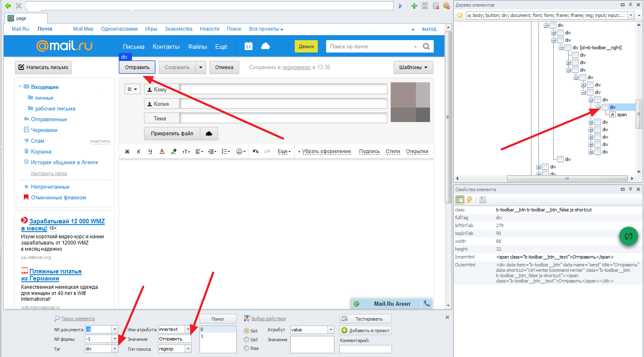
Task: Close the bottom action panel with X
Action: [x=447, y=317]
